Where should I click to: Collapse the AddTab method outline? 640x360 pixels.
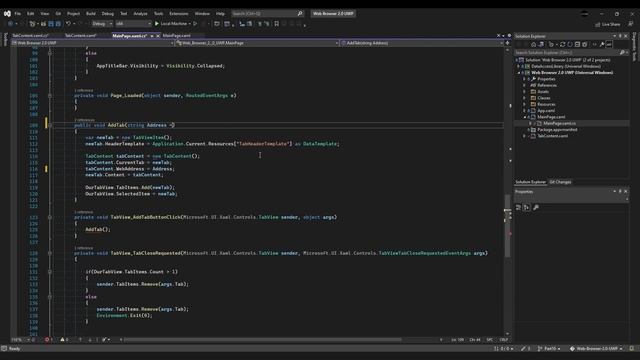click(50, 125)
